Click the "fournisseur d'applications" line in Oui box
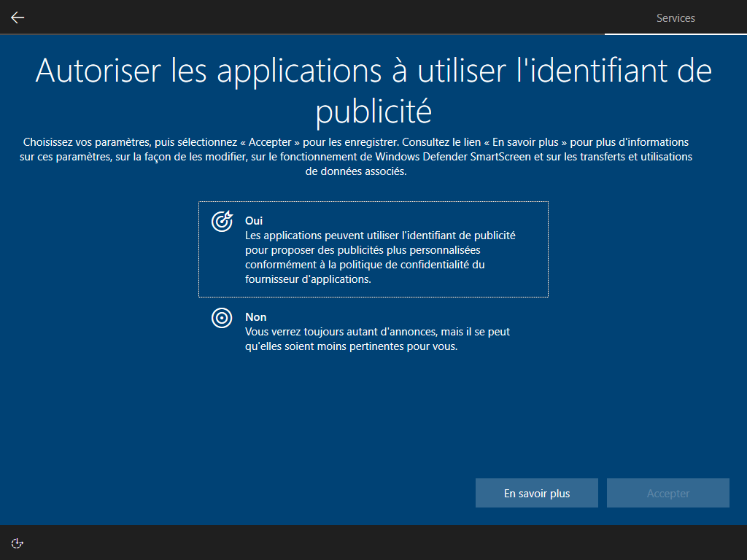The height and width of the screenshot is (560, 747). click(x=308, y=279)
